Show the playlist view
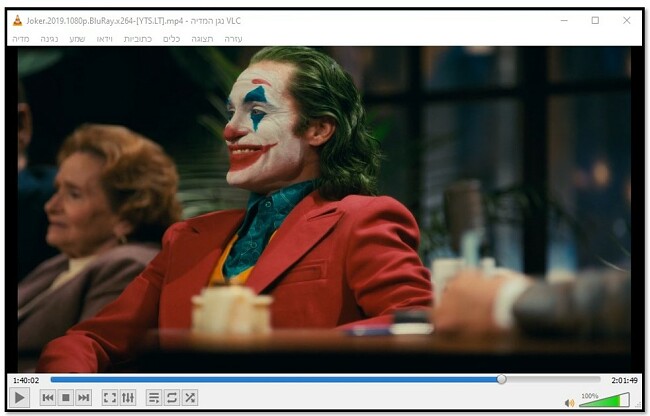Screen dimensions: 650x416 [154, 398]
